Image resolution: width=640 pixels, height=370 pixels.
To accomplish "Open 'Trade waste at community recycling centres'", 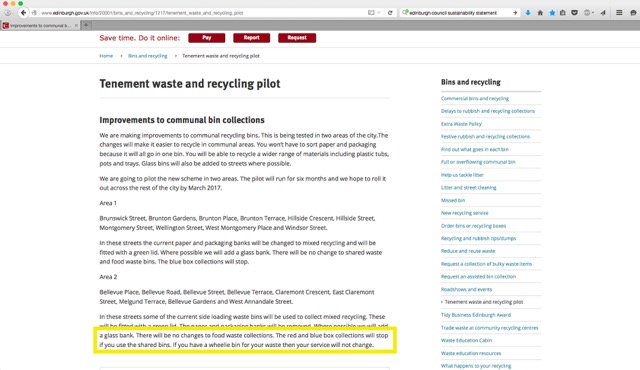I will pos(489,328).
